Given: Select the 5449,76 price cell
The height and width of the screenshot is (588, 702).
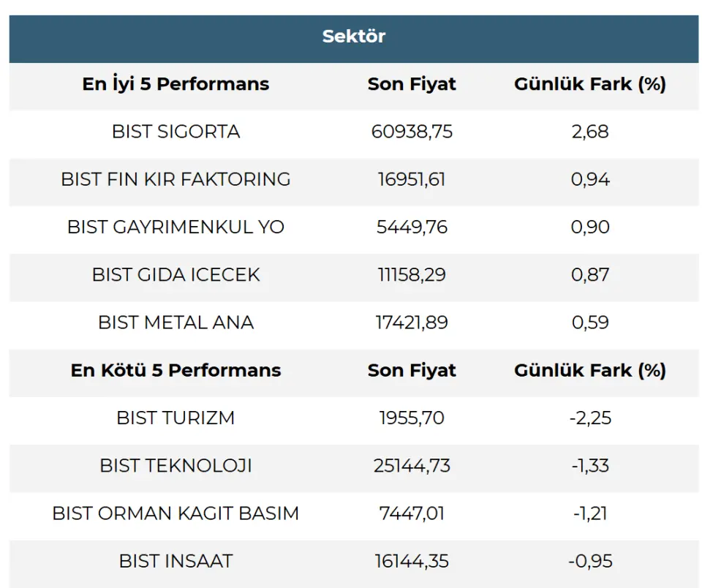Looking at the screenshot, I should tap(412, 227).
